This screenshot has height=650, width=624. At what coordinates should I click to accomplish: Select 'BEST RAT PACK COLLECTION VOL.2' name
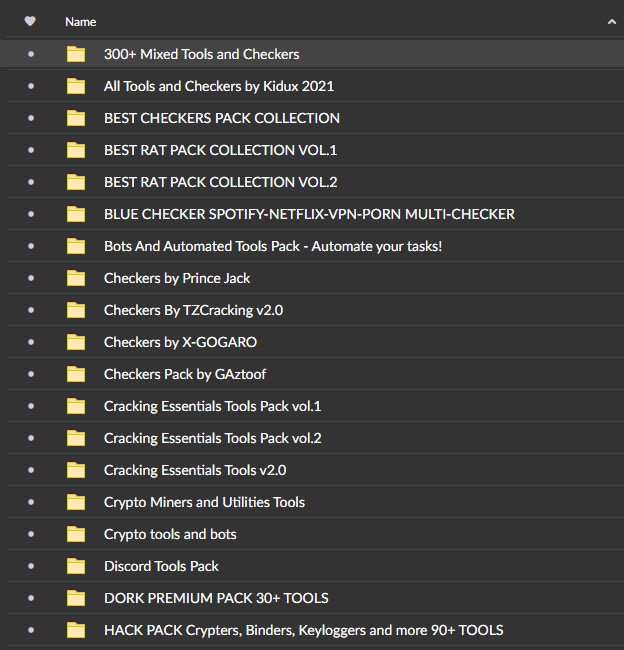pyautogui.click(x=221, y=182)
